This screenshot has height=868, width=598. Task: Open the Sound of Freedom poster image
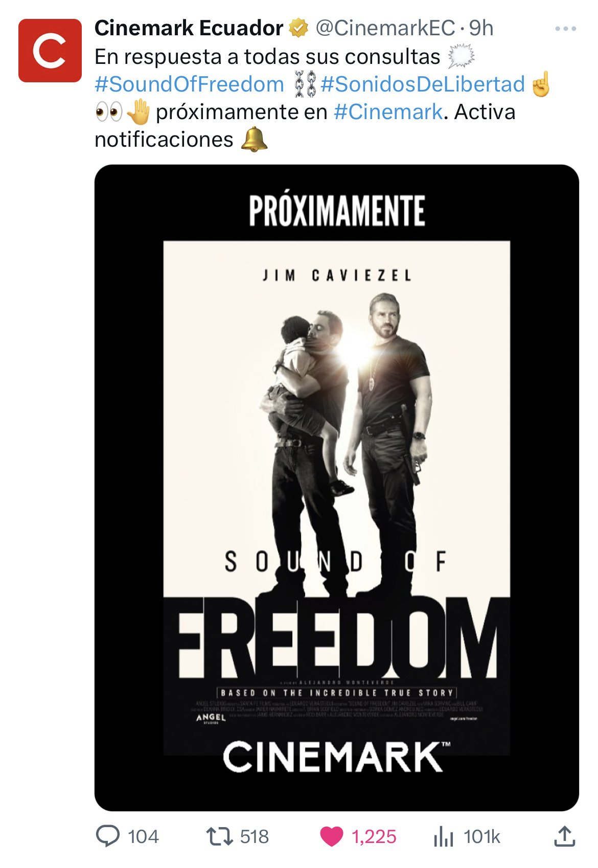[x=337, y=488]
